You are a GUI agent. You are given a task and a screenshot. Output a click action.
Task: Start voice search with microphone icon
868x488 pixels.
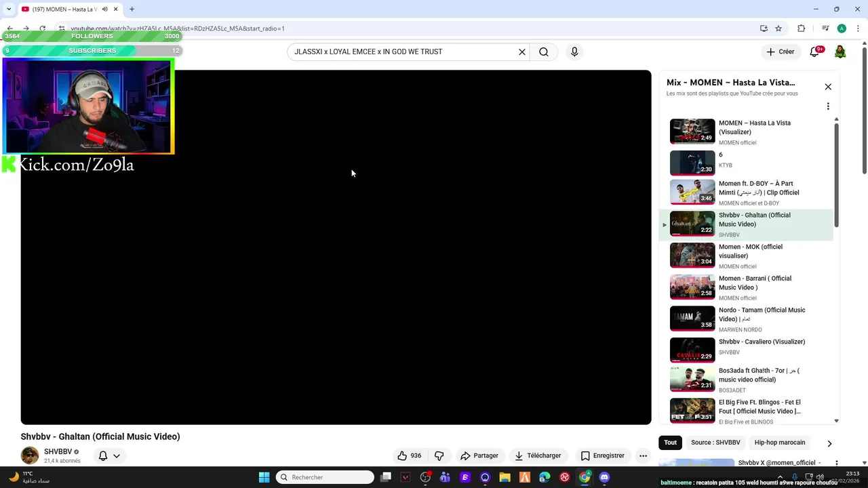coord(574,52)
